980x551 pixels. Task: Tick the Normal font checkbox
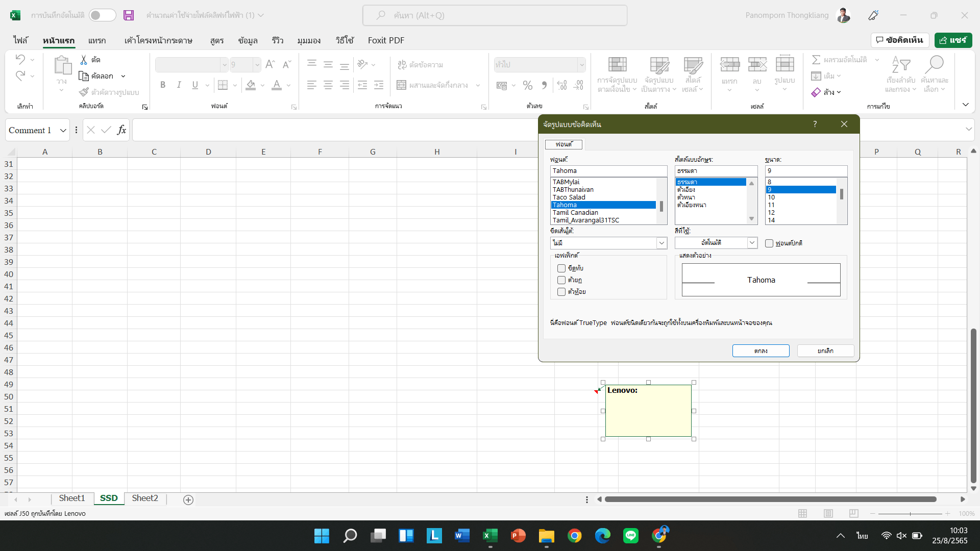pos(769,243)
